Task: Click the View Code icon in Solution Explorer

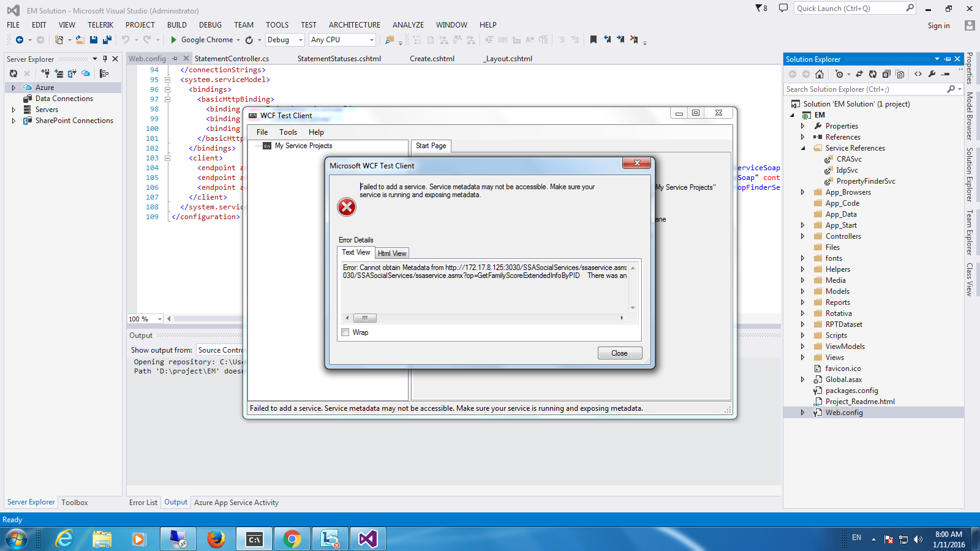Action: [918, 74]
